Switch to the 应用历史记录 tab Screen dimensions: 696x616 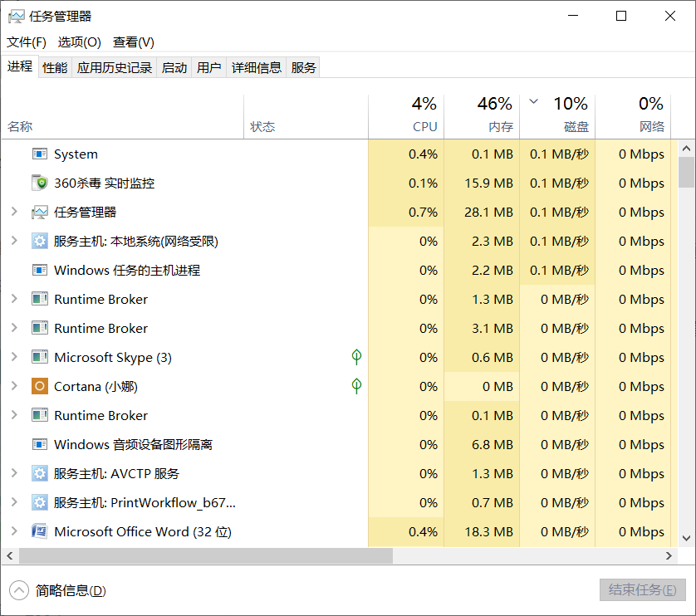[x=114, y=67]
